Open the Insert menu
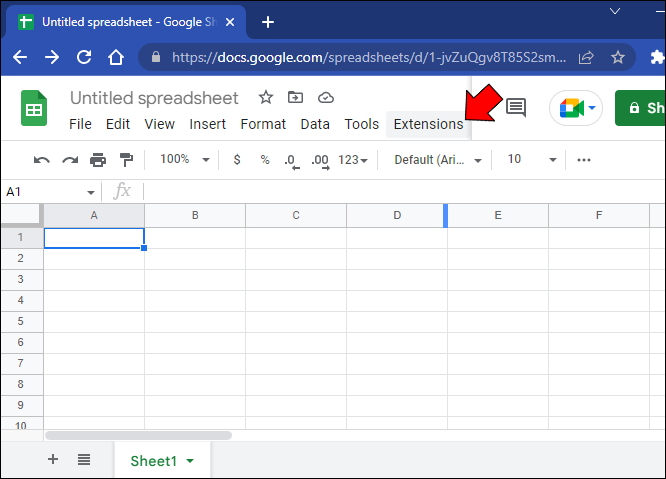The height and width of the screenshot is (479, 666). (207, 124)
